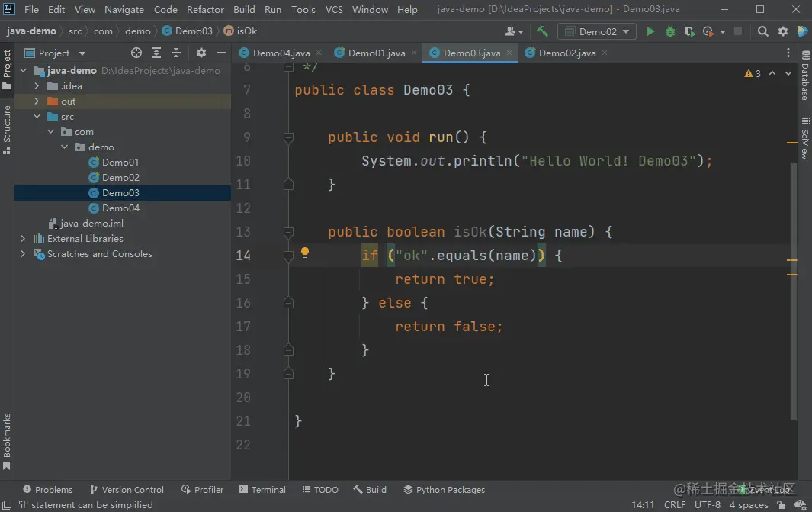Open the Demo02 run configuration dropdown
Viewport: 812px width, 512px height.
[596, 31]
